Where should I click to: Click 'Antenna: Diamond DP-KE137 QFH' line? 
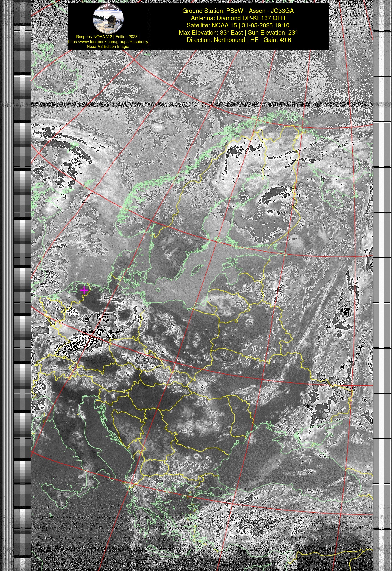[x=238, y=18]
